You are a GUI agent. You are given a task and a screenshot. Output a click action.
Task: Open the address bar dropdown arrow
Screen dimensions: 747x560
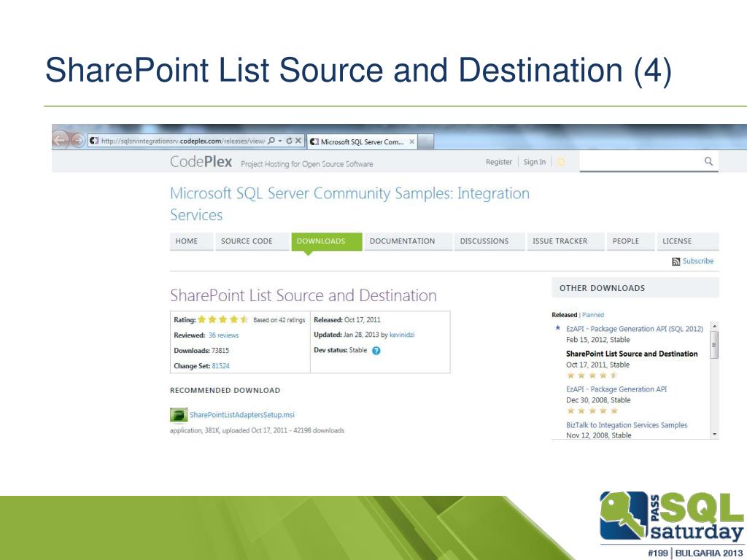[x=280, y=141]
